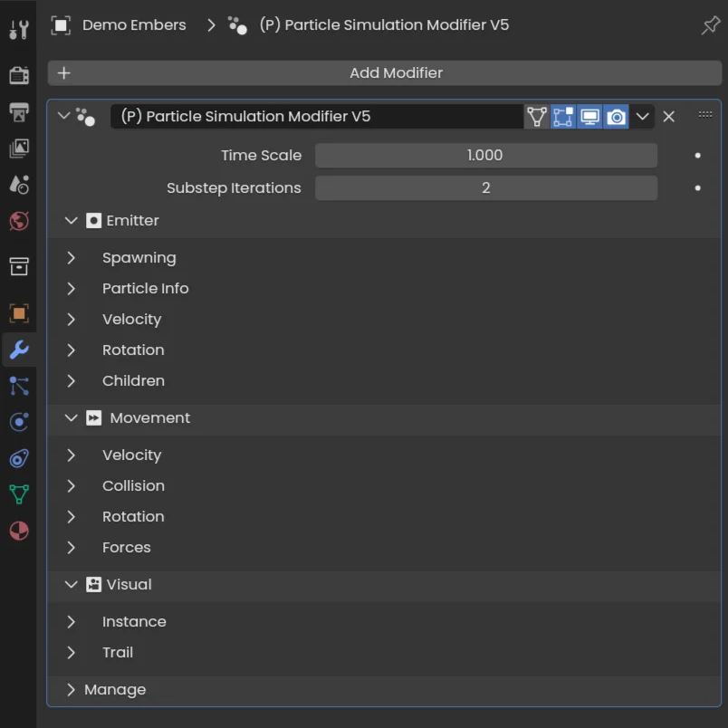Open the Output properties tab
728x728 pixels.
pyautogui.click(x=18, y=112)
